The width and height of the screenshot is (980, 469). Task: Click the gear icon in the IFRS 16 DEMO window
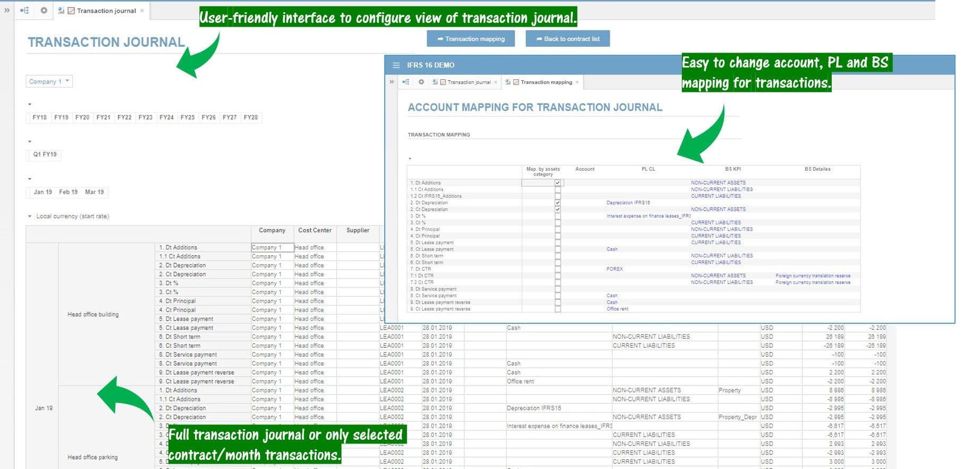(x=421, y=82)
